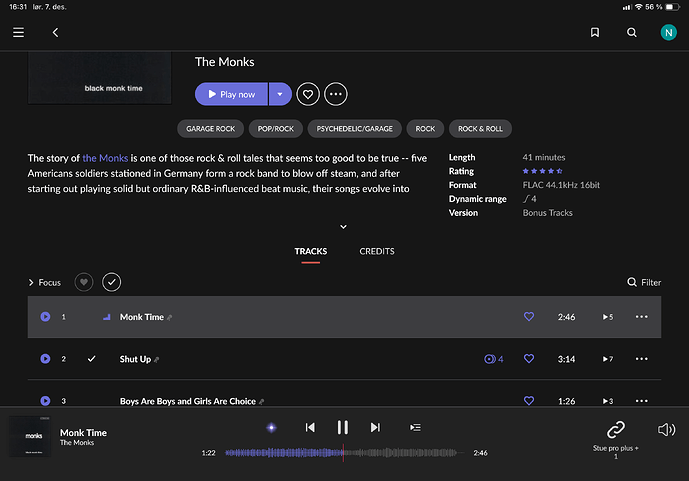This screenshot has width=689, height=481.
Task: Toggle pick checkmark on Shut Up row
Action: (91, 359)
